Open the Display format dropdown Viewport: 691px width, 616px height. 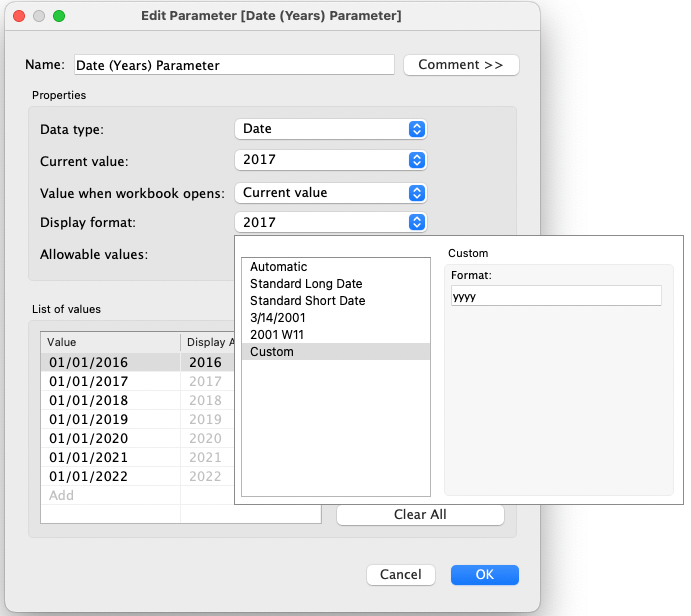pyautogui.click(x=330, y=223)
